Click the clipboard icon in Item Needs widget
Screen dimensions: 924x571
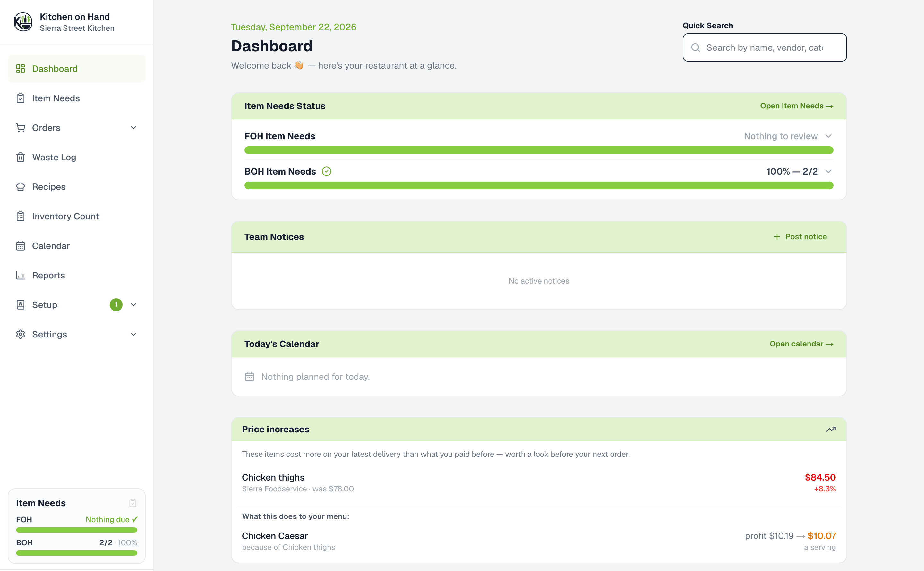coord(133,503)
